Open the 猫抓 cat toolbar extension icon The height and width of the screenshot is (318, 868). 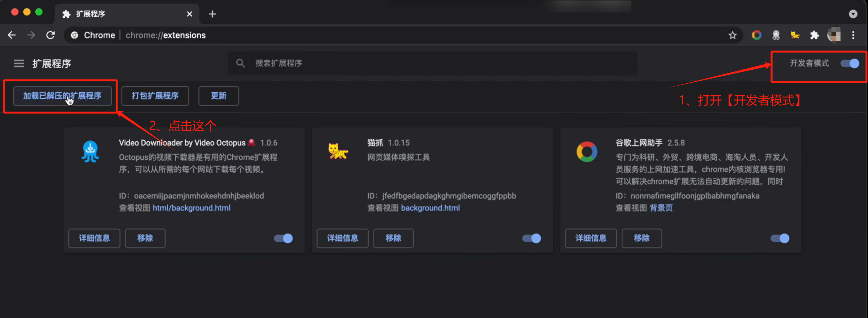point(795,35)
